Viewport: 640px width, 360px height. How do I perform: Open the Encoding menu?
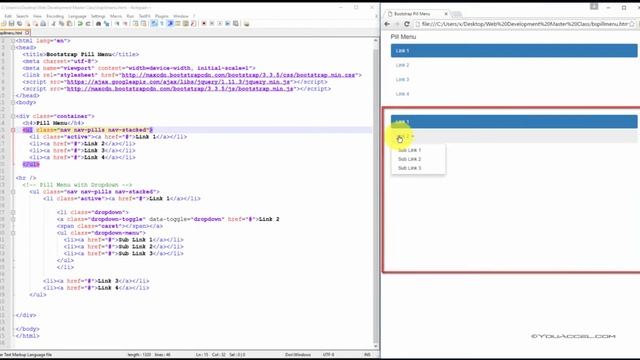pos(55,16)
